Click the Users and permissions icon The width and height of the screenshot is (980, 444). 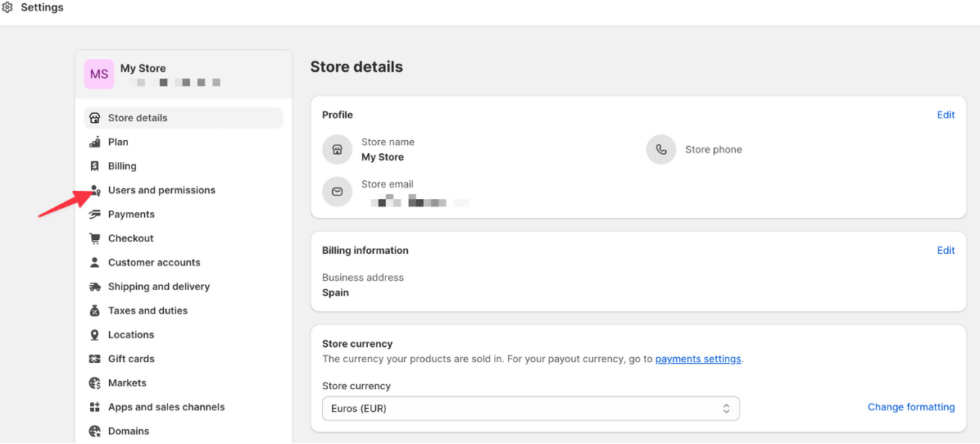pyautogui.click(x=94, y=191)
